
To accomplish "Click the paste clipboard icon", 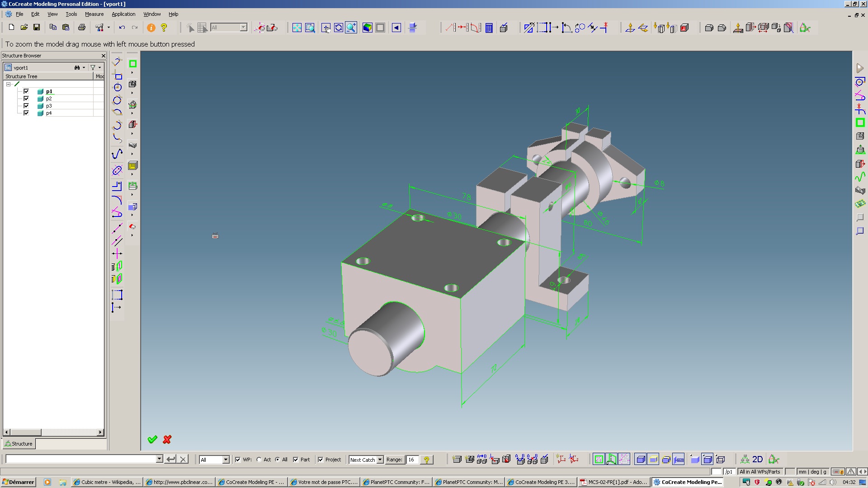I will pyautogui.click(x=66, y=28).
